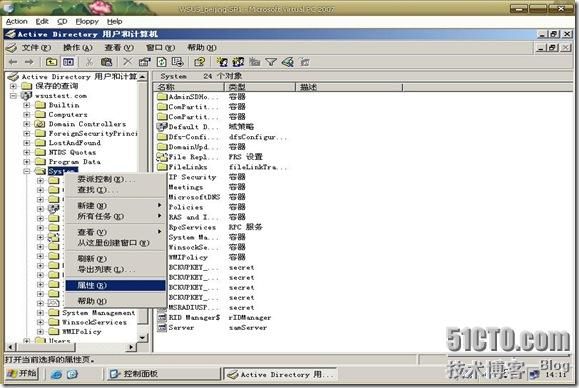This screenshot has height=388, width=579.
Task: Expand the LostAndFound tree node
Action: (x=27, y=143)
